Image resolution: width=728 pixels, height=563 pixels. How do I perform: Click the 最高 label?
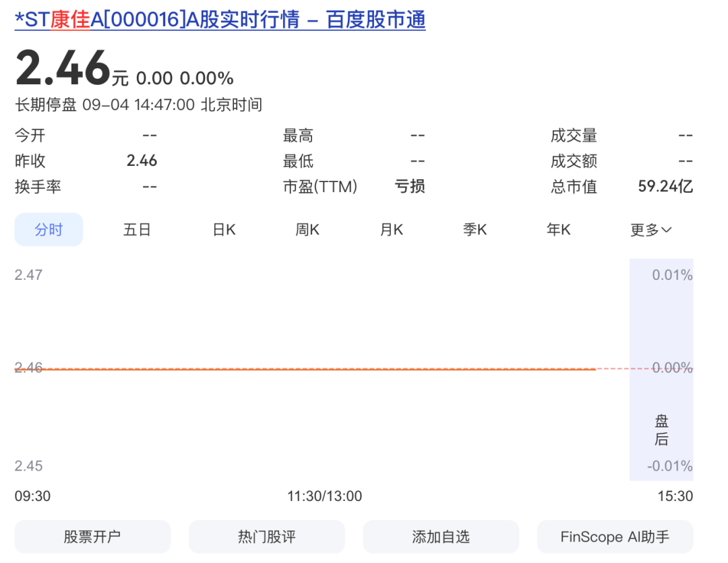[298, 136]
